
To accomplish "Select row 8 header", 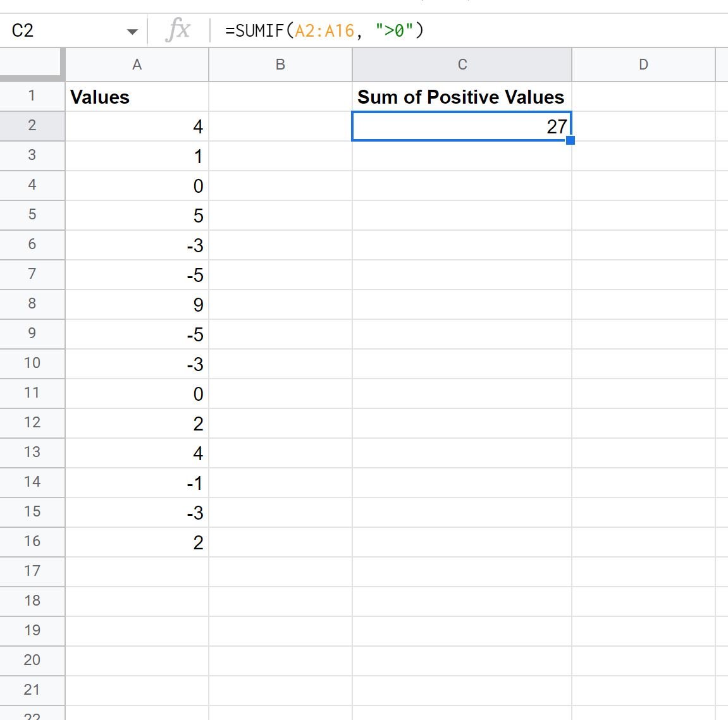I will [x=32, y=304].
